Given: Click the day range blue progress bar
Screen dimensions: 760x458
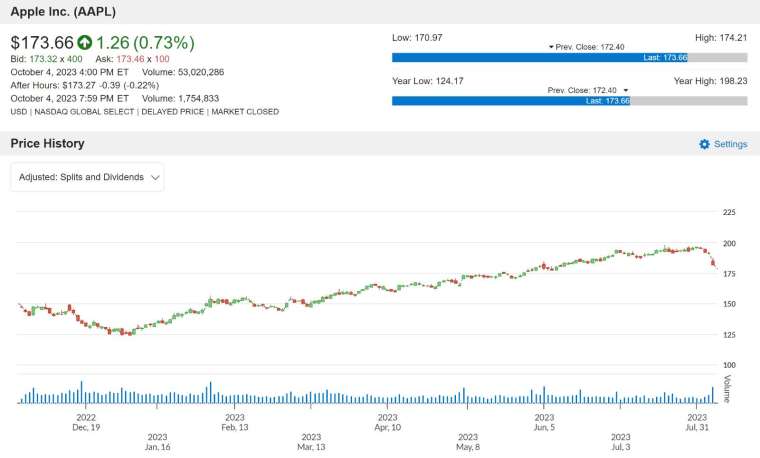Looking at the screenshot, I should [x=539, y=58].
